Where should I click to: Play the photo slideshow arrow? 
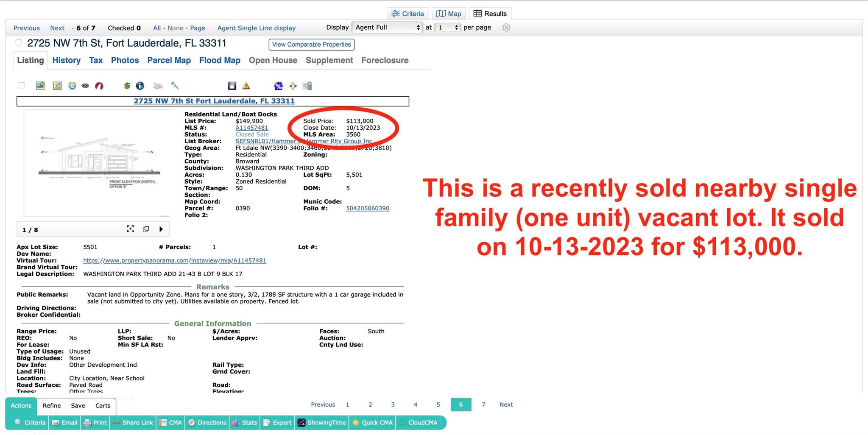click(161, 229)
